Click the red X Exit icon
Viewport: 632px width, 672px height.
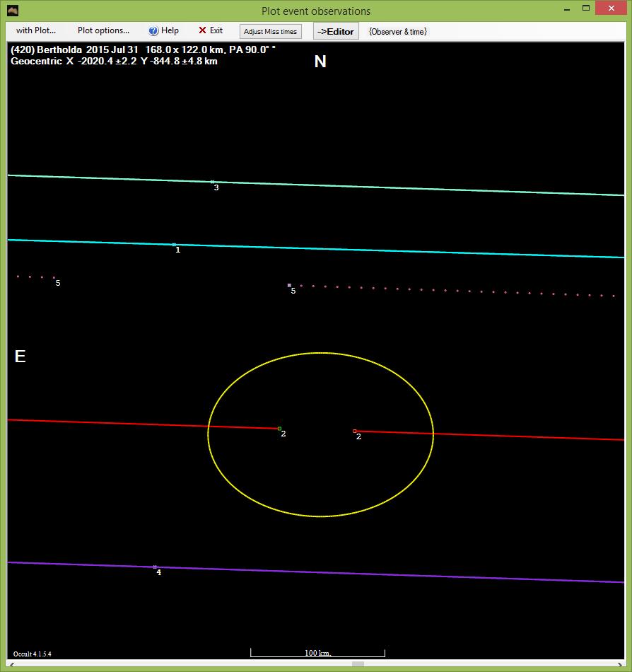tap(202, 30)
